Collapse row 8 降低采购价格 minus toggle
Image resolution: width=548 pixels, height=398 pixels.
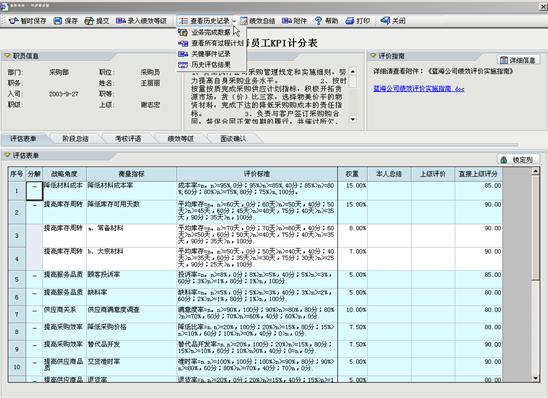[34, 328]
